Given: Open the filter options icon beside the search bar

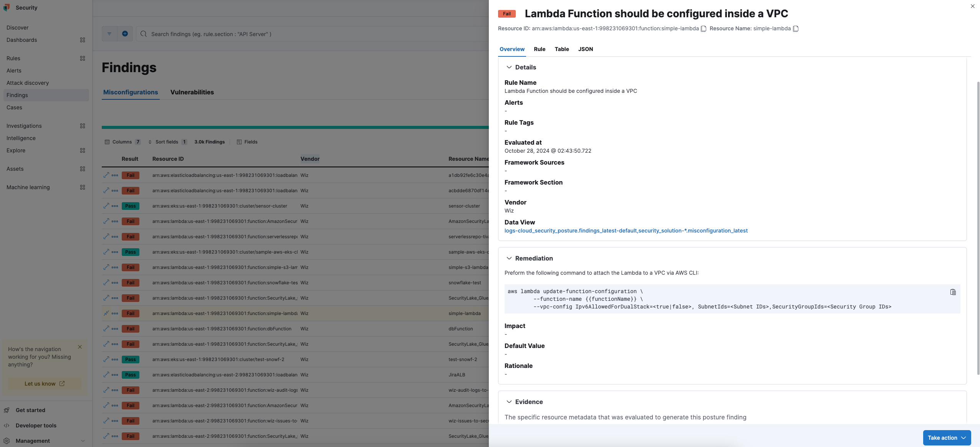Looking at the screenshot, I should pos(110,34).
